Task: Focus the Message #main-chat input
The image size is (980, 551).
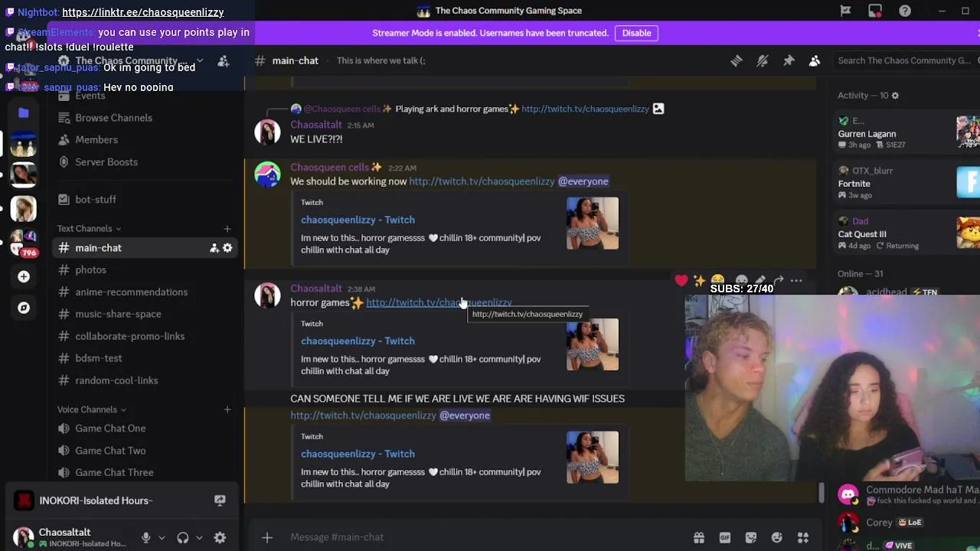Action: click(482, 537)
